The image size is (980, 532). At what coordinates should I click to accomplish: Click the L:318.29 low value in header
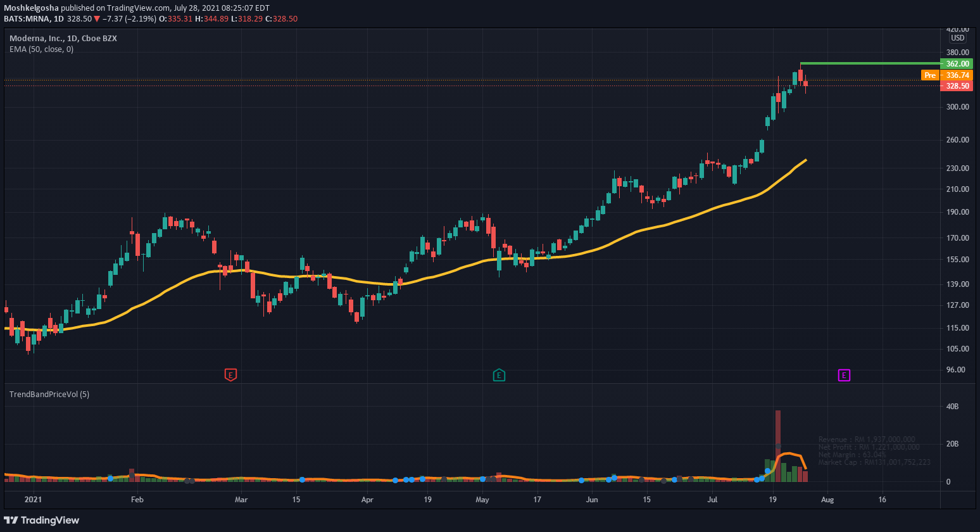(246, 18)
